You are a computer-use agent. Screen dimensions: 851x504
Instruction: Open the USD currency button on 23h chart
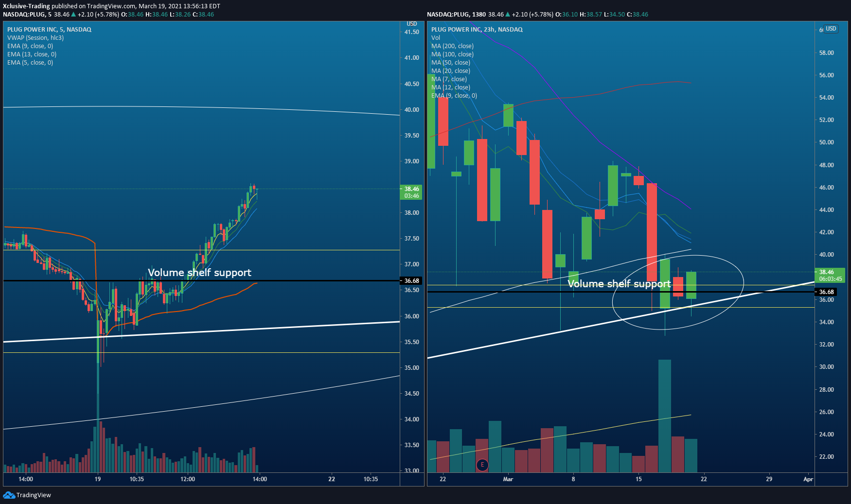(x=831, y=29)
